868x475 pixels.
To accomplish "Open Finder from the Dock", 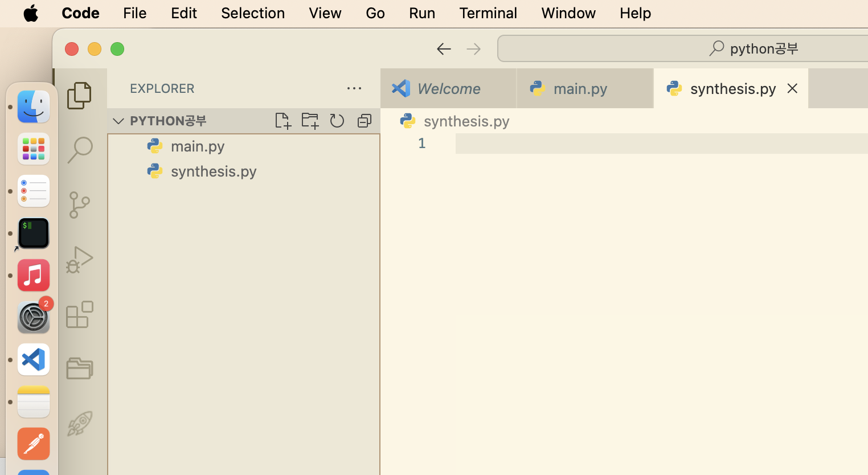I will pos(34,107).
